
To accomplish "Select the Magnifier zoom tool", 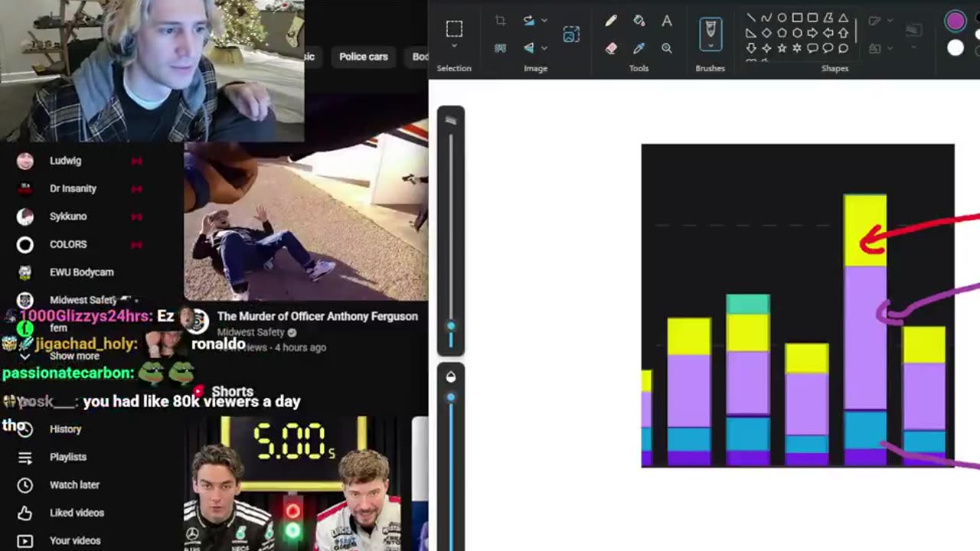I will tap(667, 48).
